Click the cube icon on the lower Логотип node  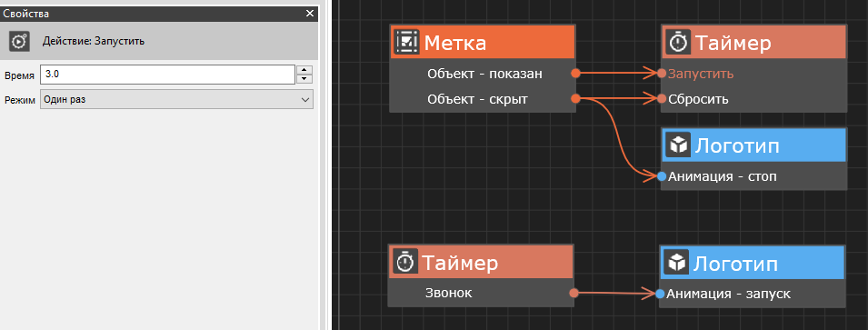(x=676, y=262)
